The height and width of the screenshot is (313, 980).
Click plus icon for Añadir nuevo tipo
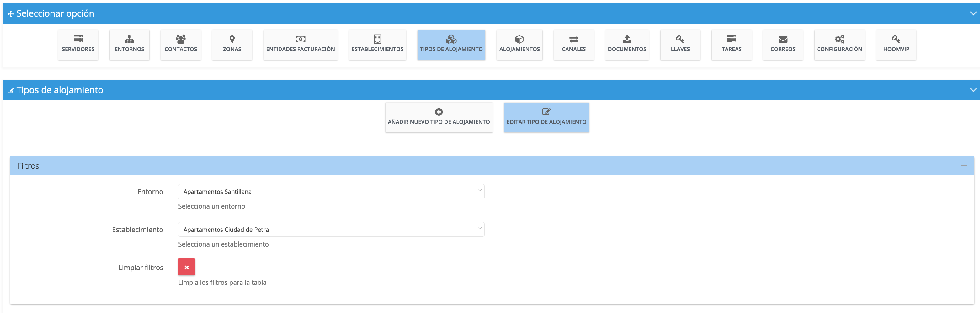(439, 112)
